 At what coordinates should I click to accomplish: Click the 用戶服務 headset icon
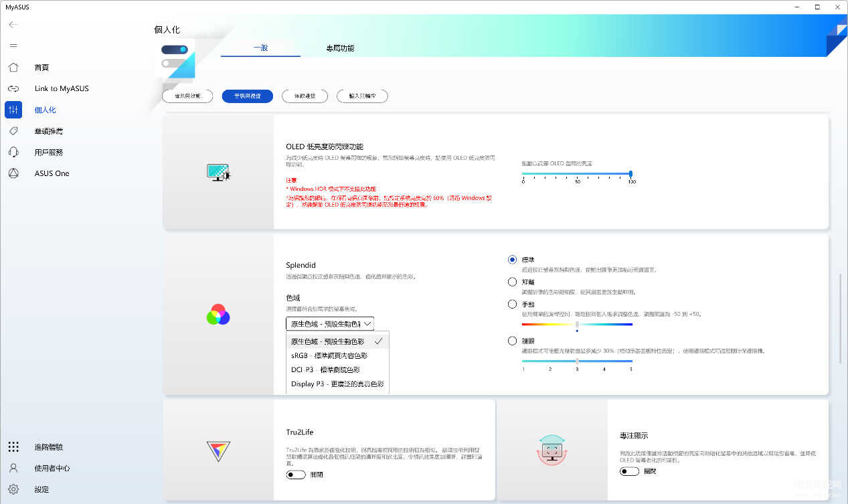click(13, 152)
